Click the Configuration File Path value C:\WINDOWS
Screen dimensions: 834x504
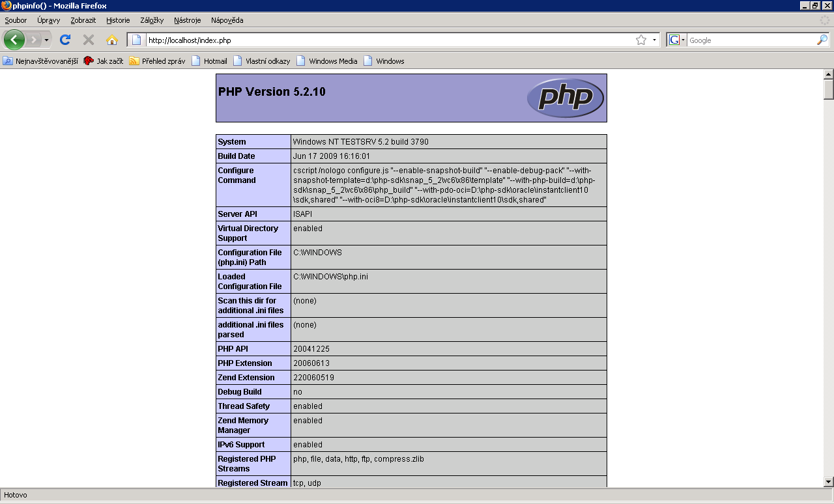click(317, 253)
